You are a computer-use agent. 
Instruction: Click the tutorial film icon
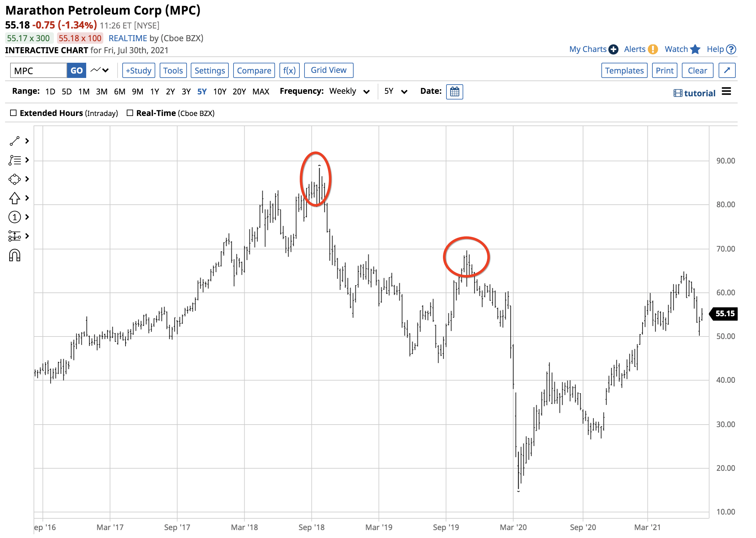pos(677,93)
